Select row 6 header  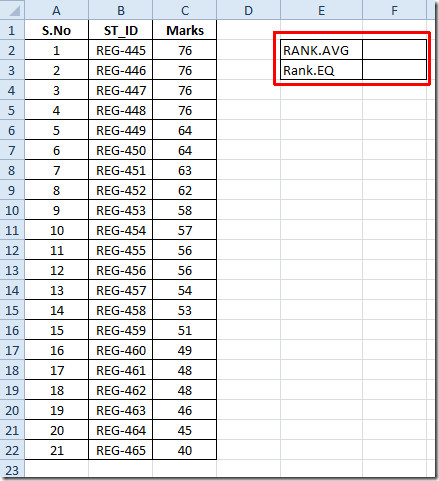click(12, 130)
